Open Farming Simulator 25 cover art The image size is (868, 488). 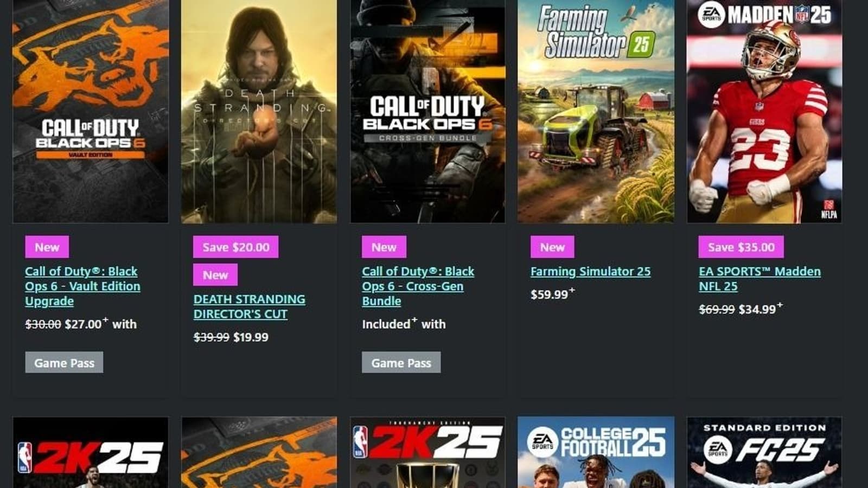(x=596, y=111)
